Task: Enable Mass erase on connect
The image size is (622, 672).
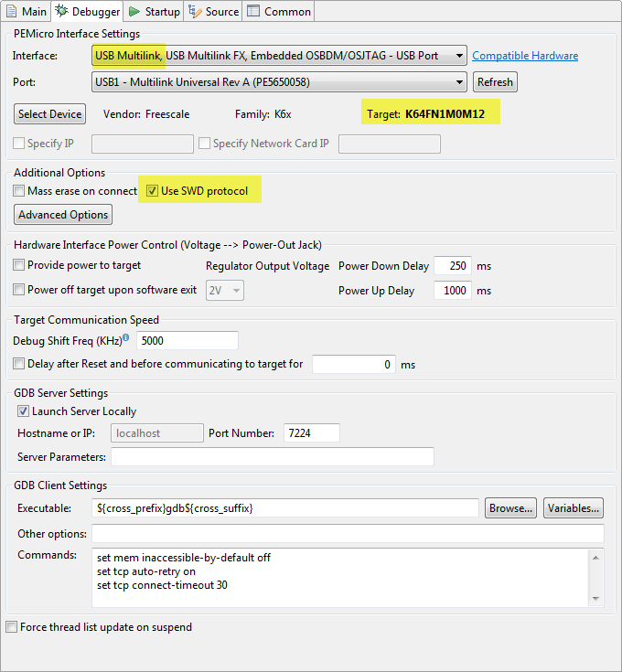Action: (x=19, y=191)
